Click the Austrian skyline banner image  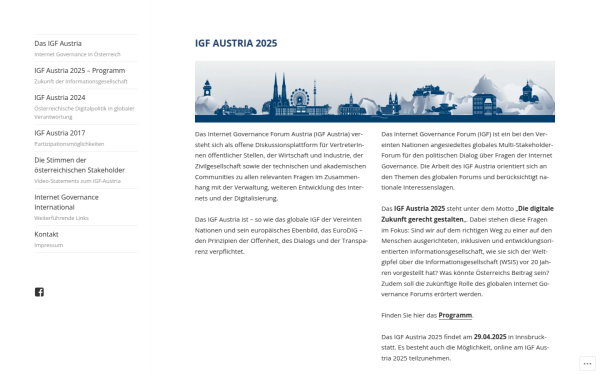coord(375,91)
